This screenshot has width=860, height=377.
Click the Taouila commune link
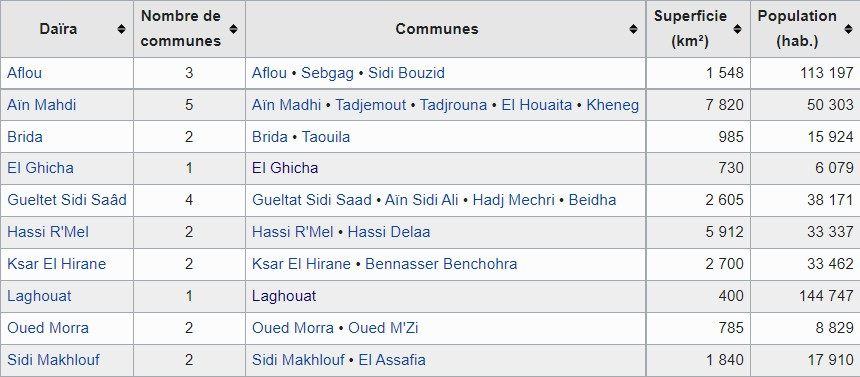pos(326,137)
